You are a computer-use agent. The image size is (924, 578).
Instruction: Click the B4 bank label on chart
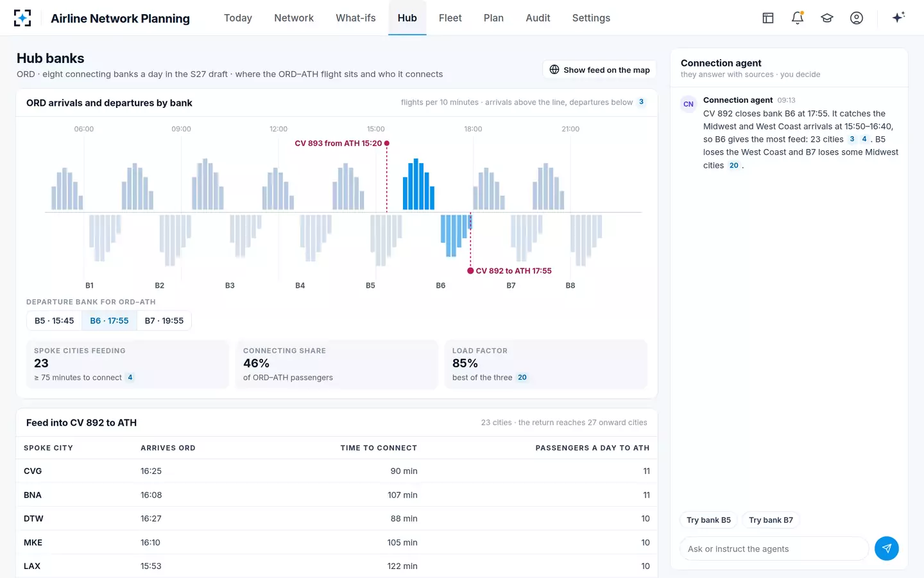(300, 286)
